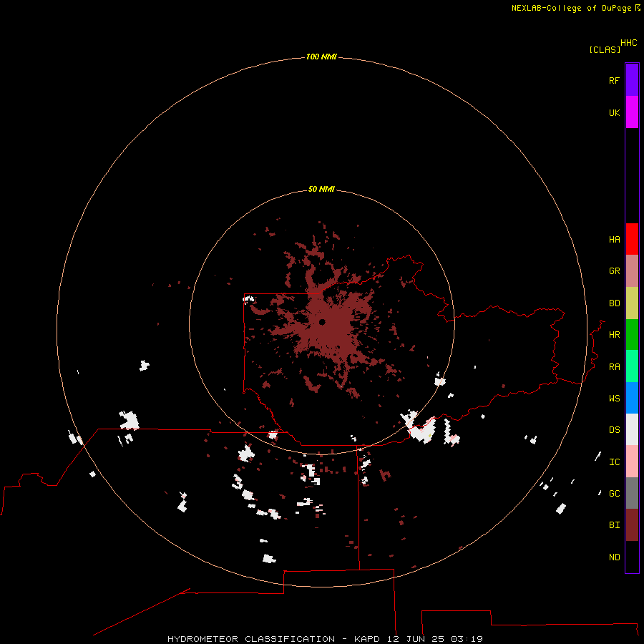Select the GR color swatch in legend
The image size is (644, 644).
click(632, 271)
